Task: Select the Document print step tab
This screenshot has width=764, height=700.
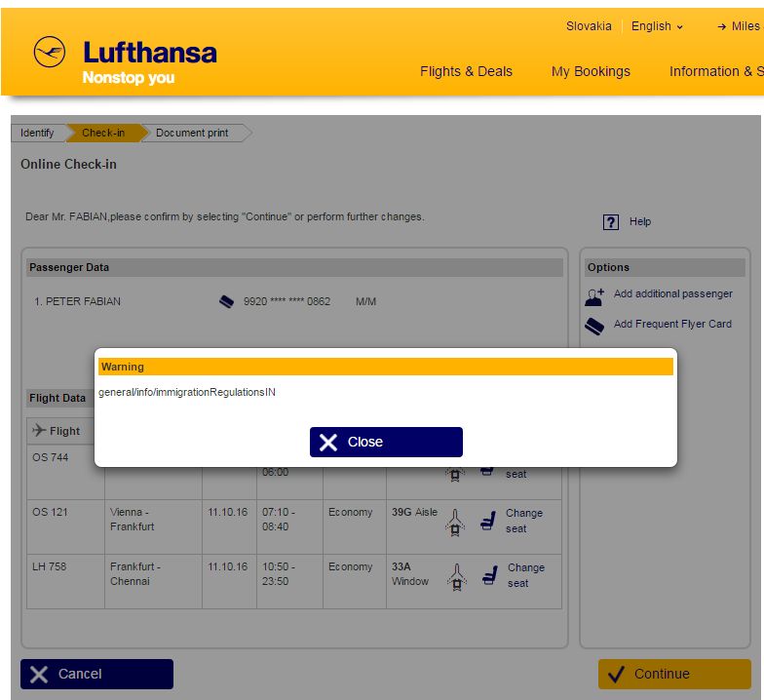Action: coord(193,133)
